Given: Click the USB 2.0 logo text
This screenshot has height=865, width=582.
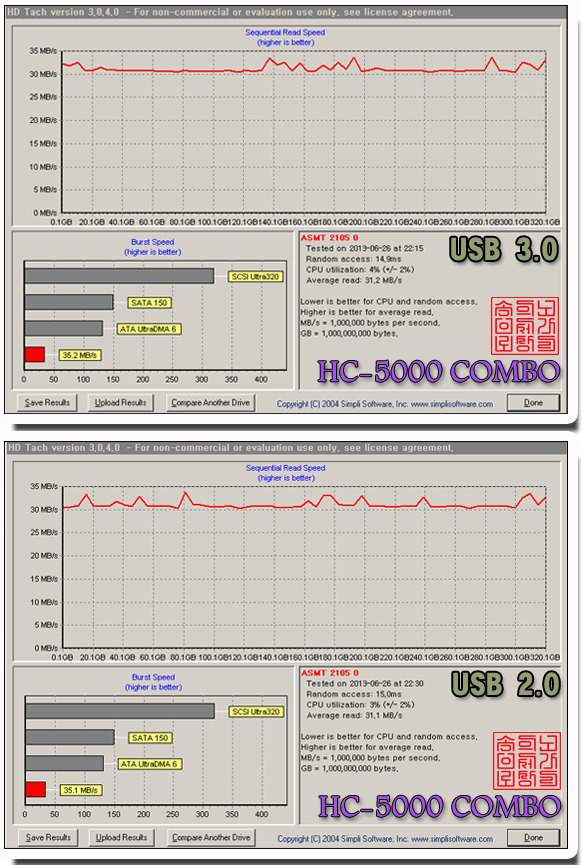Looking at the screenshot, I should 505,685.
